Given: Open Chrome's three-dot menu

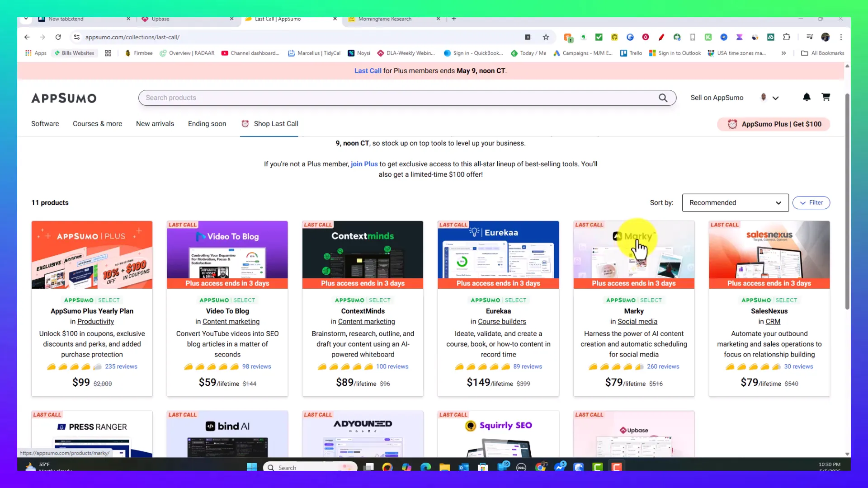Looking at the screenshot, I should click(x=841, y=37).
